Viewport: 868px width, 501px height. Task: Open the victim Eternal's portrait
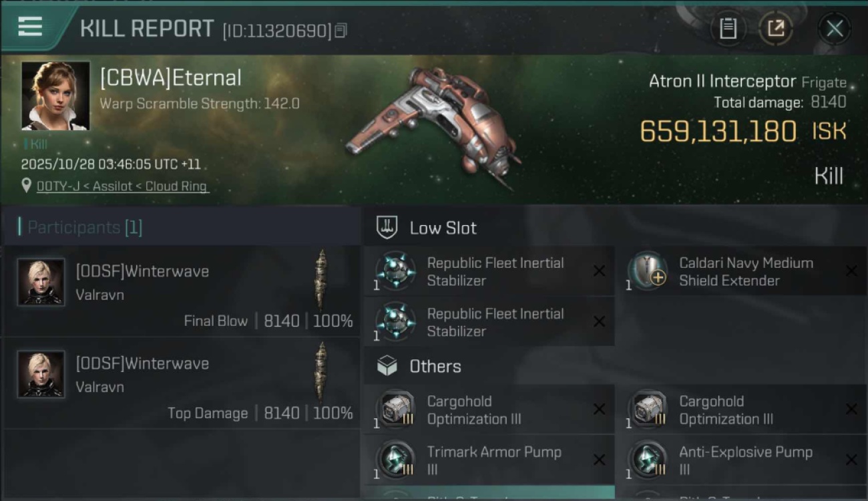55,96
